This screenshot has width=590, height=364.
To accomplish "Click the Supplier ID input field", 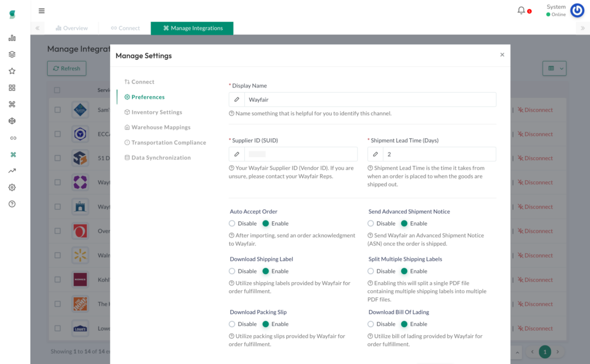I will pyautogui.click(x=300, y=154).
